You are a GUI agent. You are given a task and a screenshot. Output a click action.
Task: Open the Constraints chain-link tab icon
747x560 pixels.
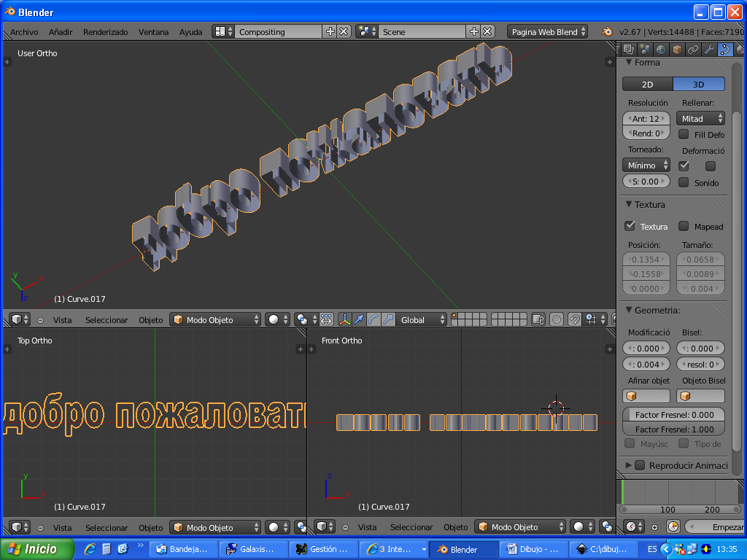(x=693, y=49)
